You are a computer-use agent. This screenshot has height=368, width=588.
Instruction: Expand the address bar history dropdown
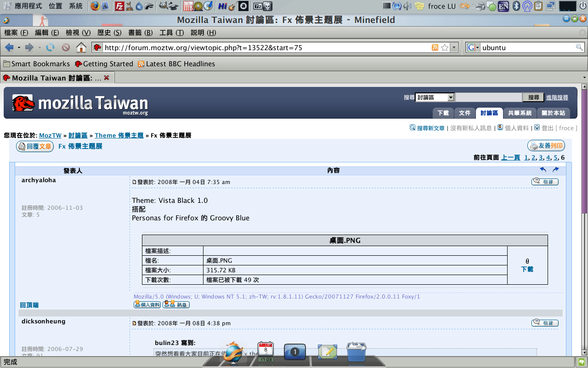[454, 48]
